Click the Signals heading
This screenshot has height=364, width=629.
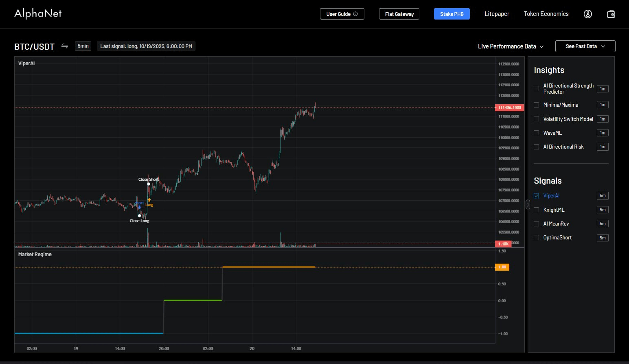(x=548, y=181)
